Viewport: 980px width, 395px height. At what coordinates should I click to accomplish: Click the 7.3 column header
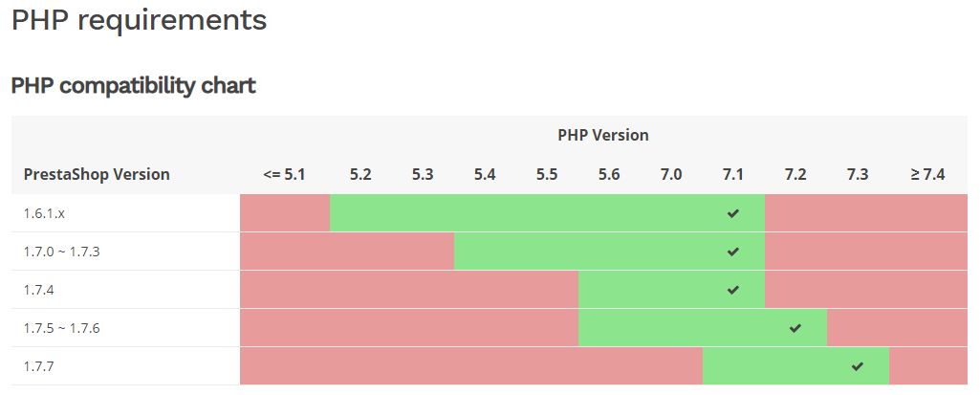858,174
